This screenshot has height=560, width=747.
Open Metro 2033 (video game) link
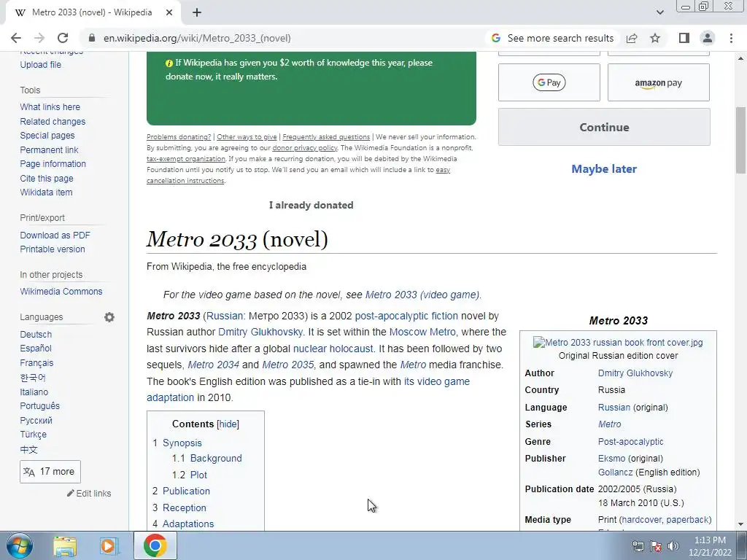pyautogui.click(x=422, y=295)
